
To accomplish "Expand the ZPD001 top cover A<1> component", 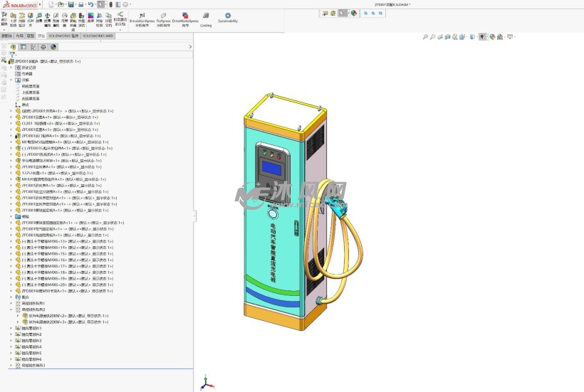I will (11, 117).
